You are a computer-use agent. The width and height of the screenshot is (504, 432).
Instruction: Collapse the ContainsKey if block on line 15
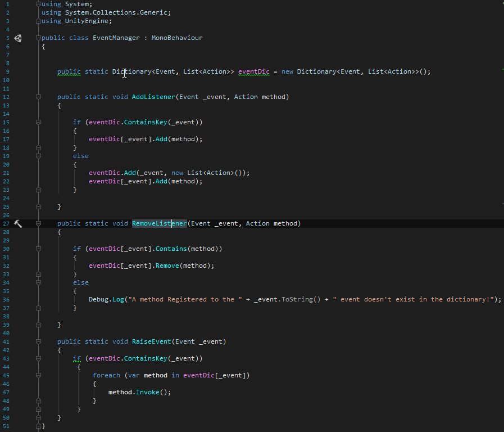pos(38,122)
